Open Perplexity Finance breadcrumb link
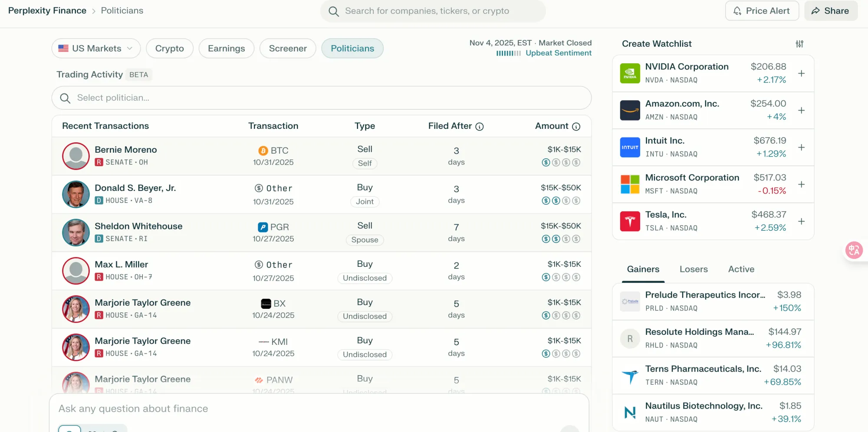 pyautogui.click(x=47, y=11)
